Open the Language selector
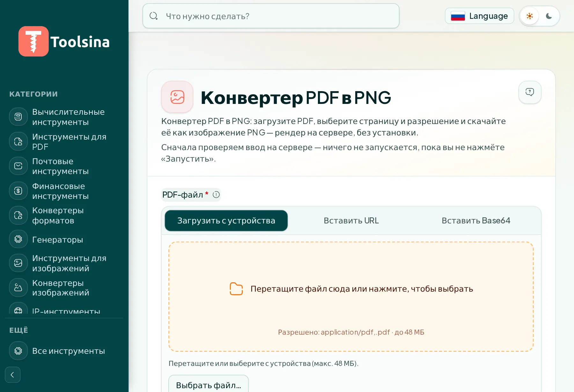The image size is (574, 392). [x=479, y=16]
